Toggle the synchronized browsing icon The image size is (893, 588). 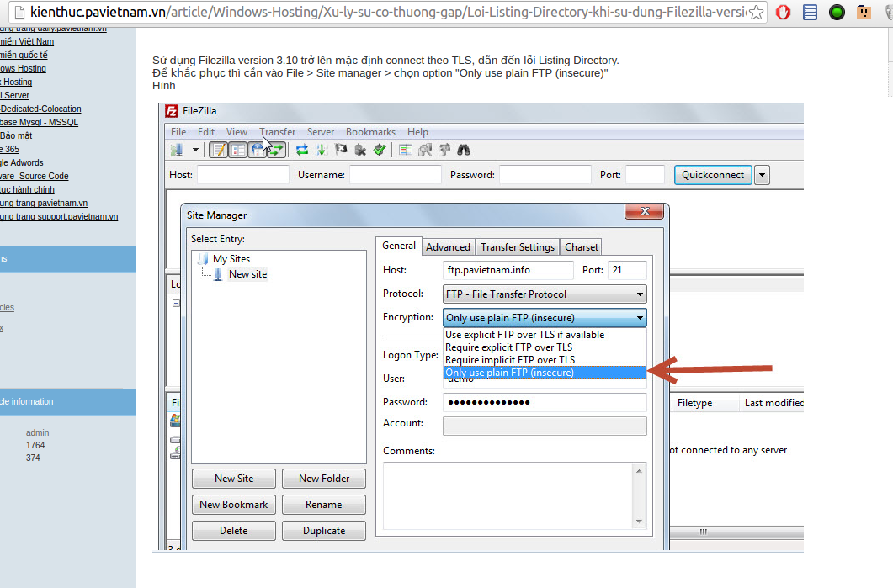coord(444,150)
